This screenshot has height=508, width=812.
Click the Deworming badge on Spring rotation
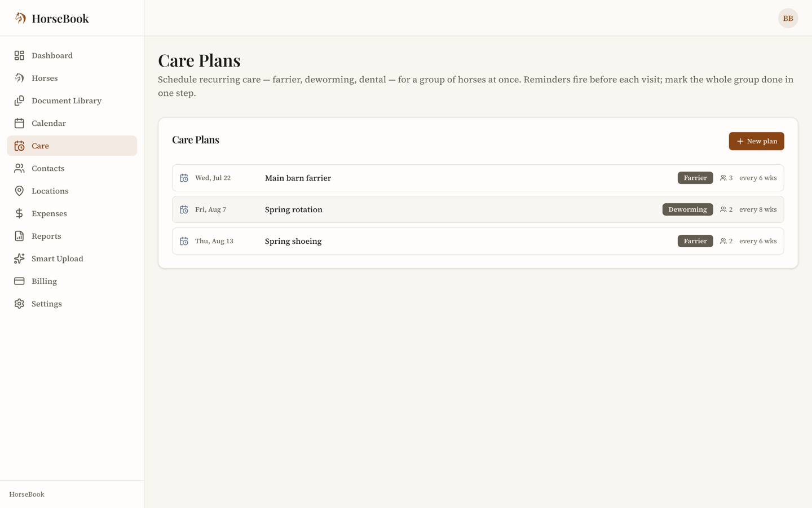click(687, 209)
